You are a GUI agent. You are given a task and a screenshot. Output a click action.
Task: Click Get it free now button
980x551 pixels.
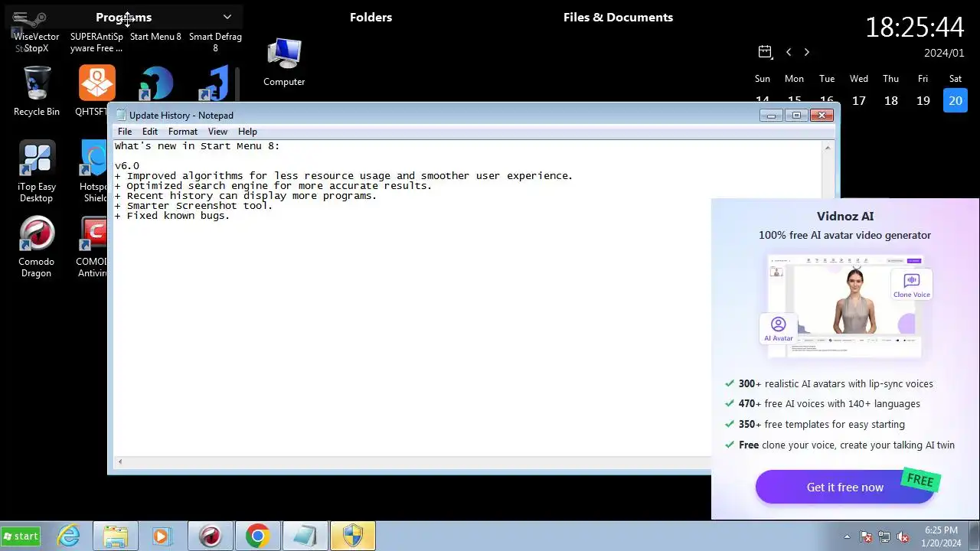click(x=845, y=487)
